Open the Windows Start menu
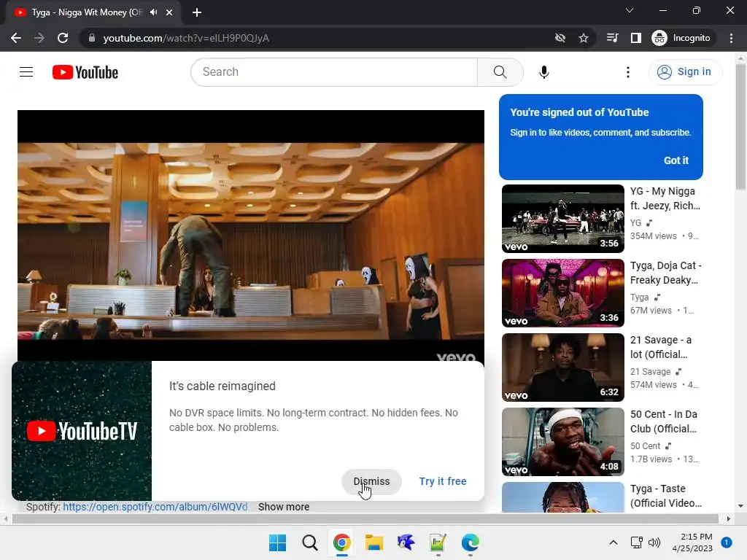The image size is (747, 560). (277, 542)
